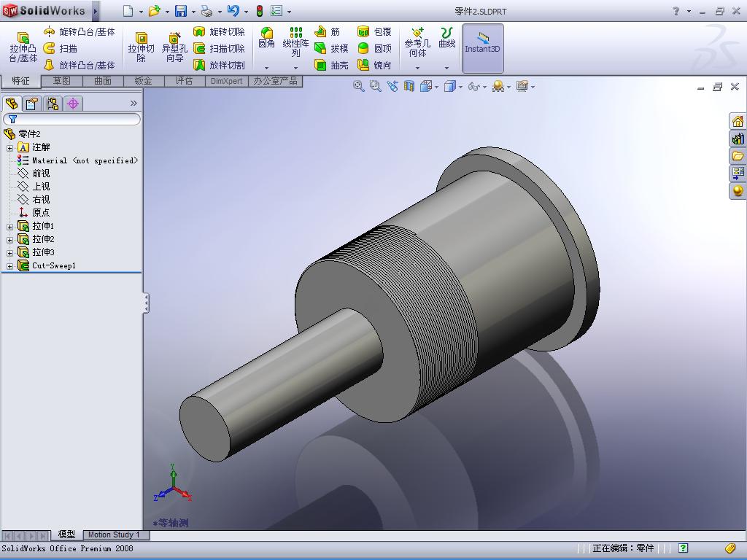Expand the manager pane tabs chevron
The width and height of the screenshot is (747, 560).
[x=133, y=104]
